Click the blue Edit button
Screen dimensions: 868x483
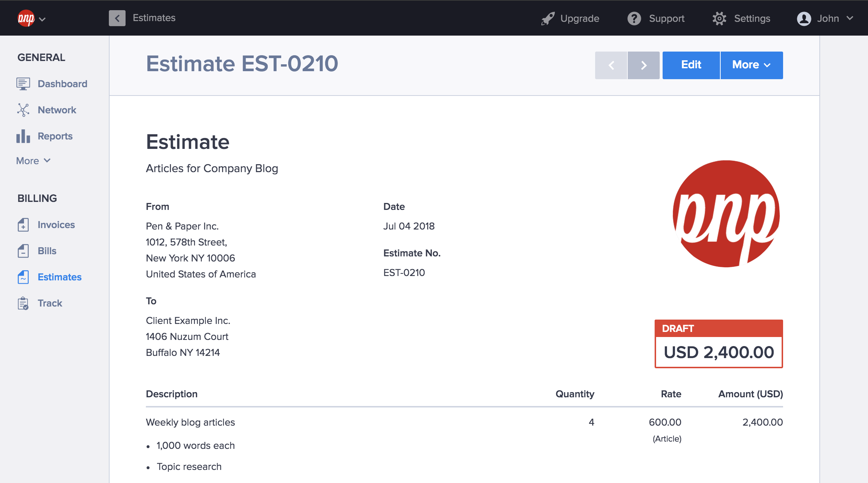(x=691, y=65)
